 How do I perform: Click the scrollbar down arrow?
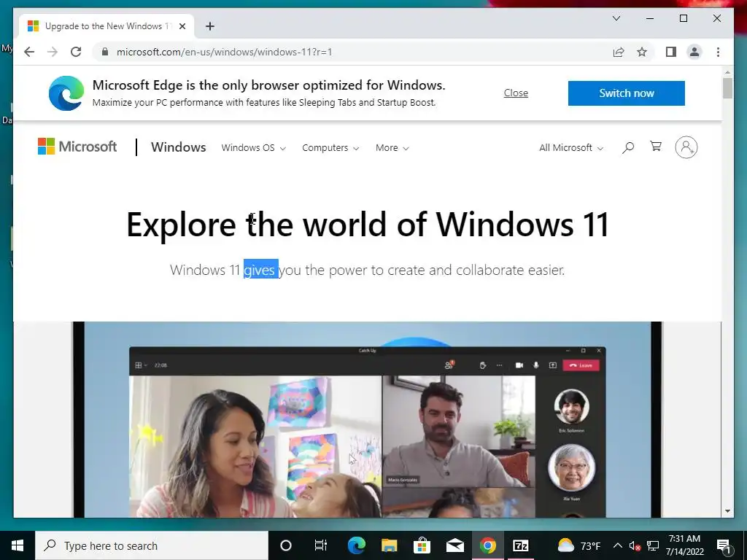727,511
